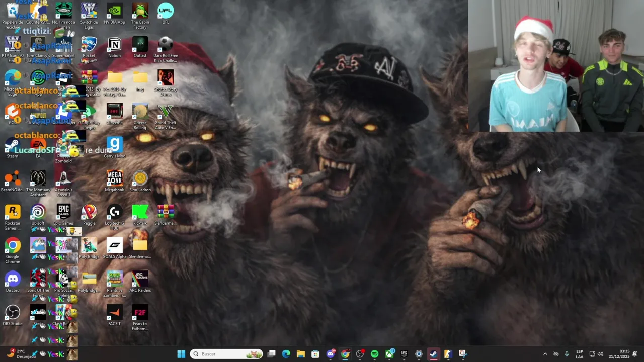
Task: Open Microsoft Store from the taskbar
Action: 315,354
